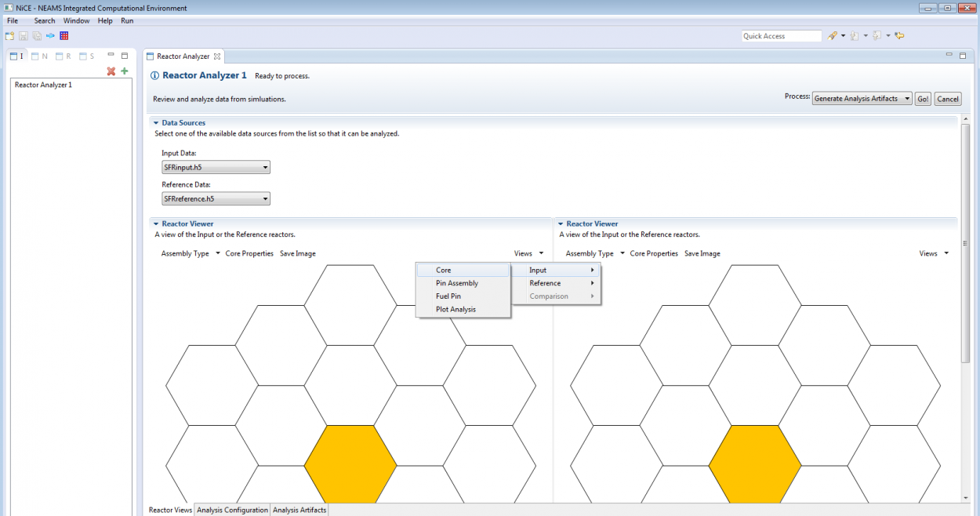Collapse the Data Sources section
This screenshot has height=516, width=980.
(x=156, y=123)
